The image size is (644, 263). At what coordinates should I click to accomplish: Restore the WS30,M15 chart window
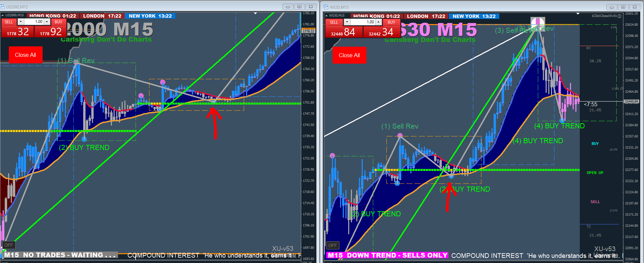coord(623,7)
